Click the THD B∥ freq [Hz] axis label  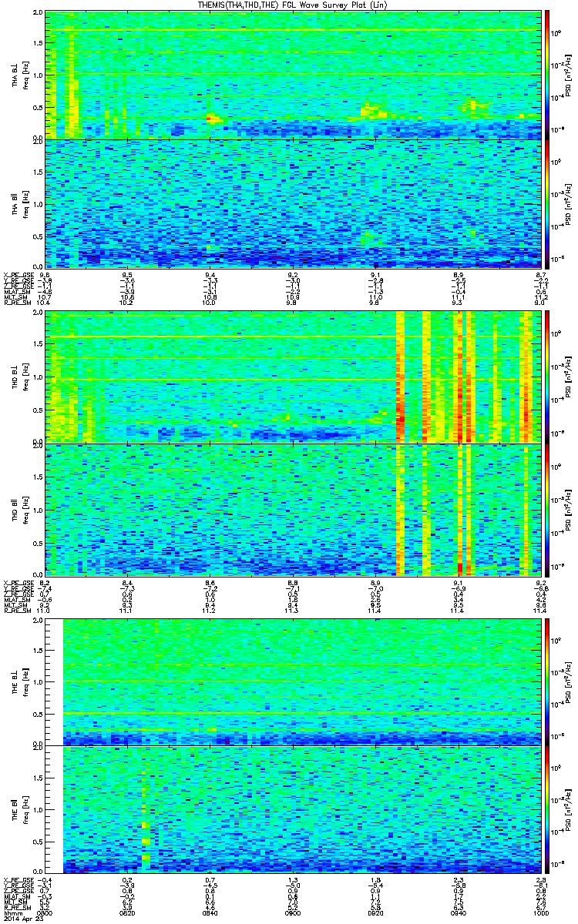click(19, 509)
